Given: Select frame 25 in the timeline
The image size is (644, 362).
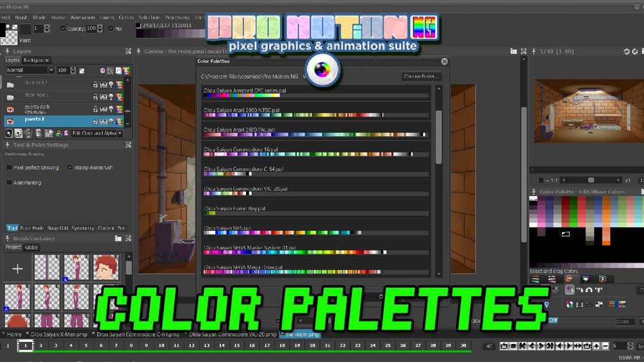Looking at the screenshot, I should [x=388, y=345].
